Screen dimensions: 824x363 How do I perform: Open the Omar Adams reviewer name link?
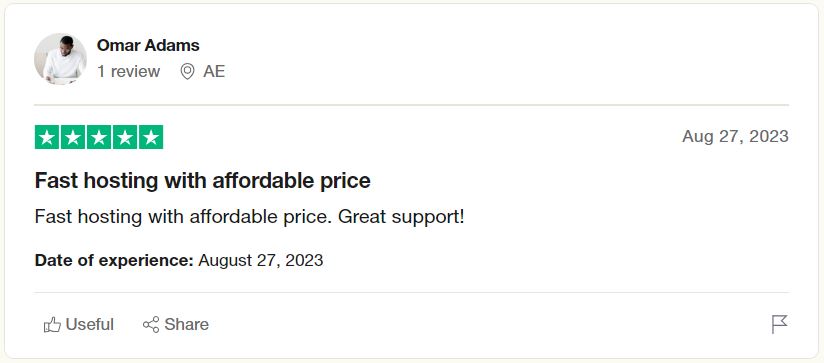[148, 45]
